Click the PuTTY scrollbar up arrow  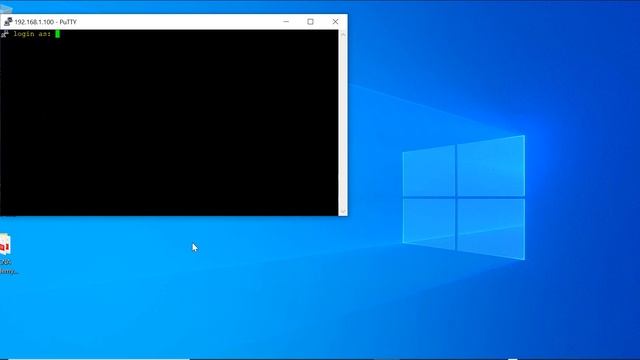(343, 34)
